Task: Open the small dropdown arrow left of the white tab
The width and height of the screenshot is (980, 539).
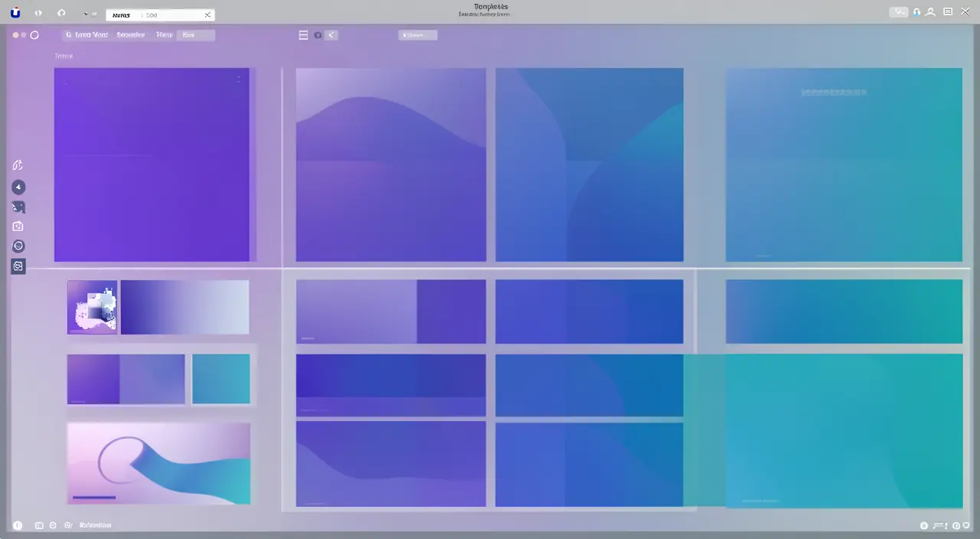Action: click(x=87, y=15)
